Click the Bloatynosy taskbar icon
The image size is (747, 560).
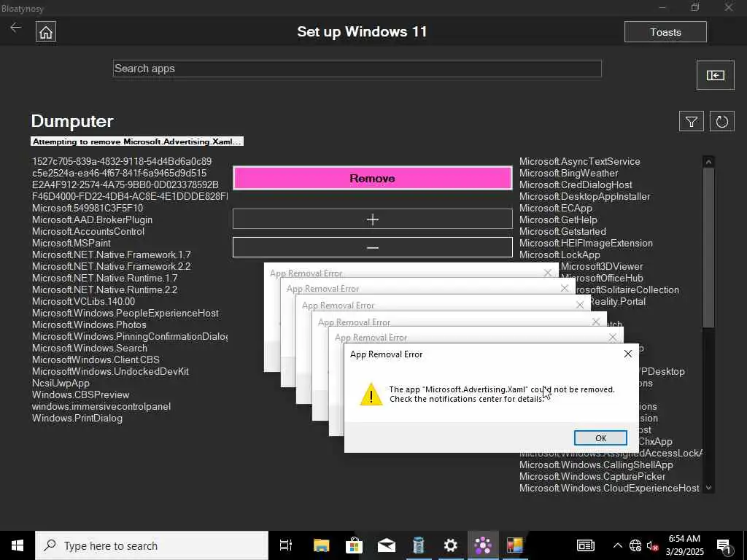click(x=483, y=545)
